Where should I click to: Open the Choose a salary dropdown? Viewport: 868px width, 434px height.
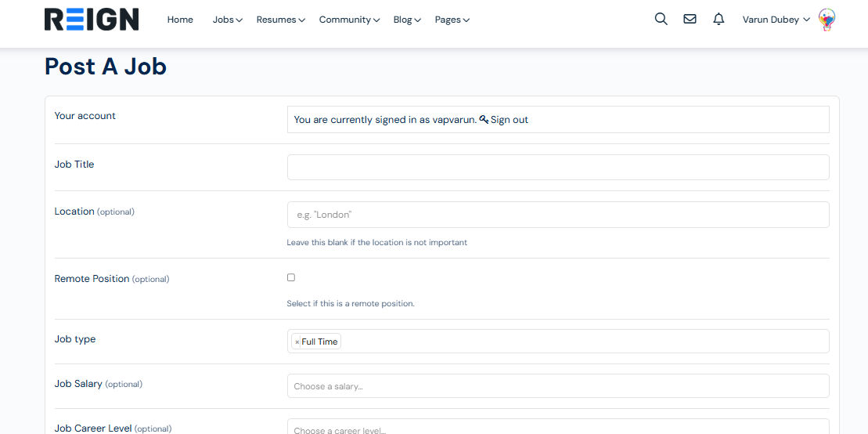tap(557, 385)
